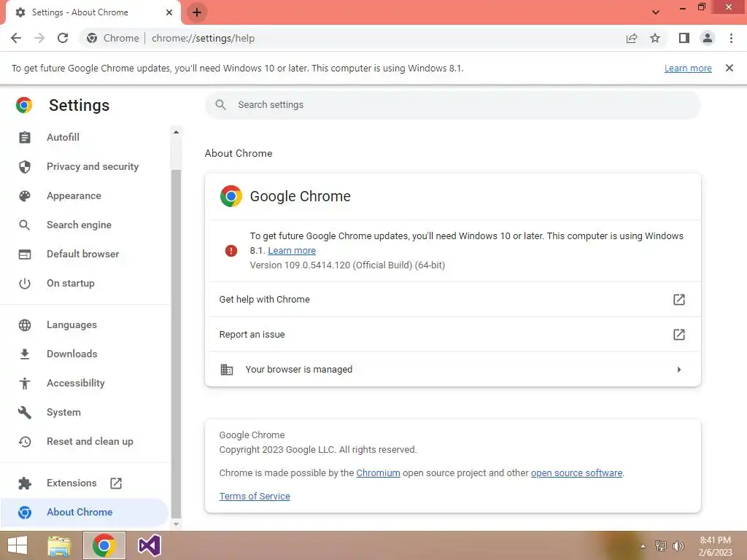Click the Search settings field
The height and width of the screenshot is (560, 747).
coord(452,105)
